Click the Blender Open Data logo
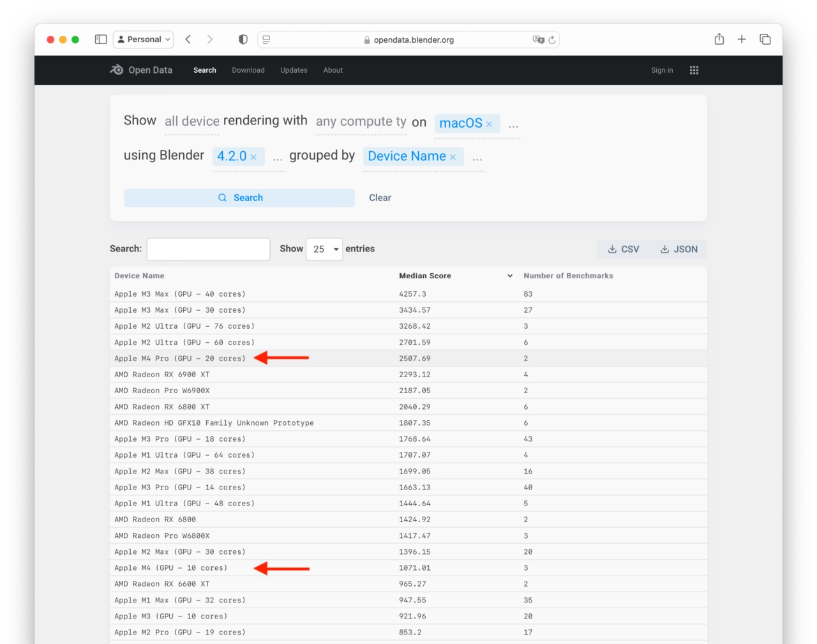This screenshot has width=817, height=644. pyautogui.click(x=141, y=70)
